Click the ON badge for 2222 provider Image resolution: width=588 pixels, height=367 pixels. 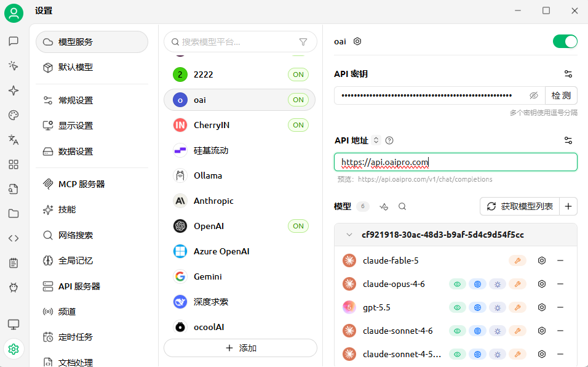(x=298, y=75)
